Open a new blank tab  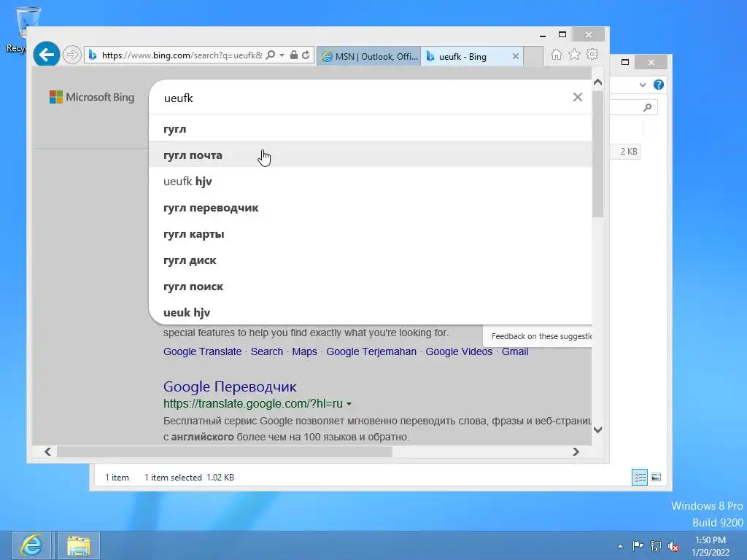point(533,56)
